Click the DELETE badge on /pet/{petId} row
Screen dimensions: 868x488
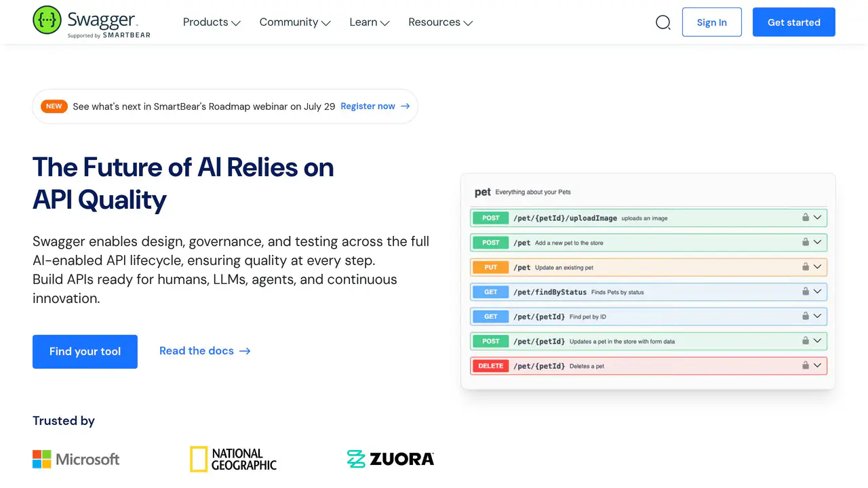(x=491, y=366)
